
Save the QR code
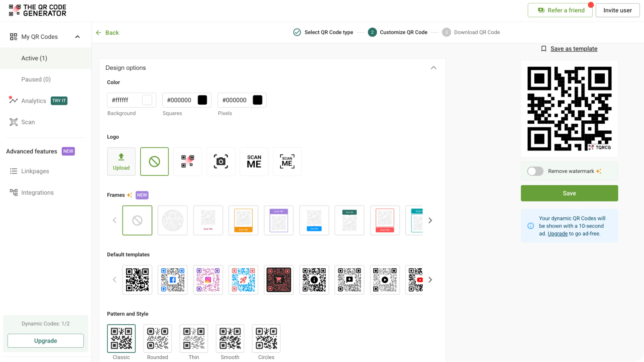(569, 193)
